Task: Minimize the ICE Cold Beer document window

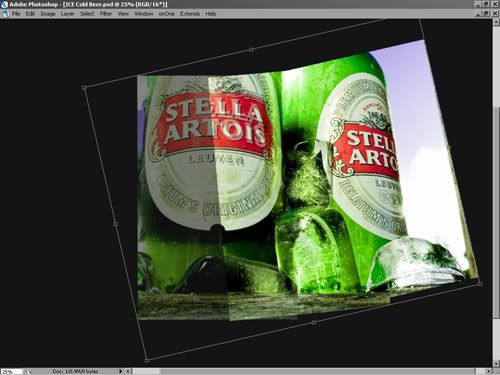Action: pos(479,13)
